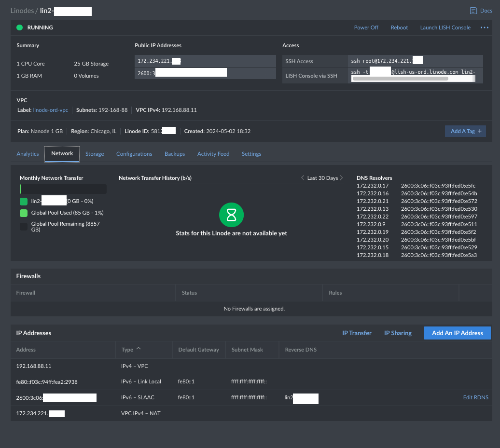500x448 pixels.
Task: Select the 192.168.88.11 address cell
Action: pyautogui.click(x=33, y=366)
